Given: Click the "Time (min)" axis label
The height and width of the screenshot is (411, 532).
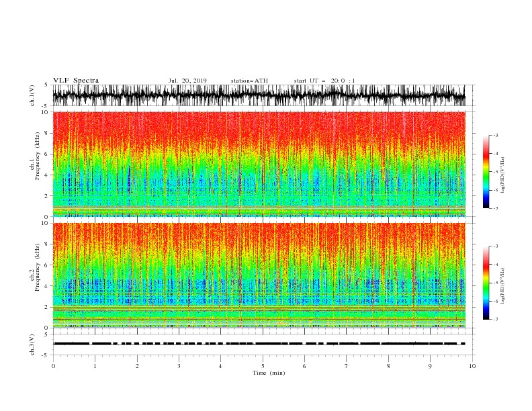Looking at the screenshot, I should click(269, 373).
